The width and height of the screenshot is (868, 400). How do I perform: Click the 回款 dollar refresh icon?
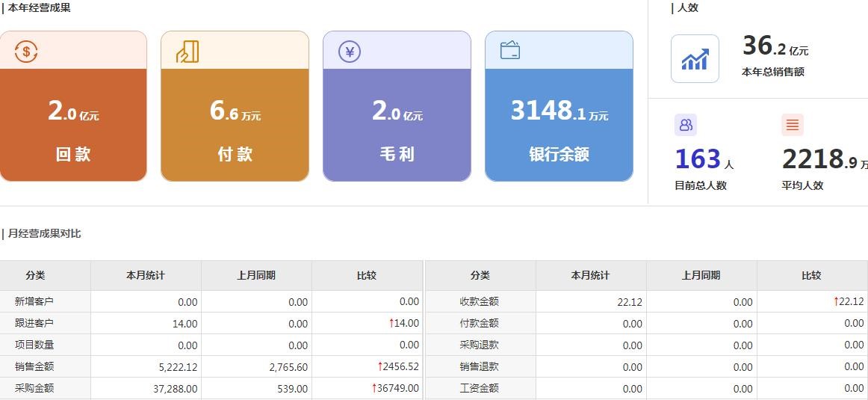pyautogui.click(x=26, y=52)
